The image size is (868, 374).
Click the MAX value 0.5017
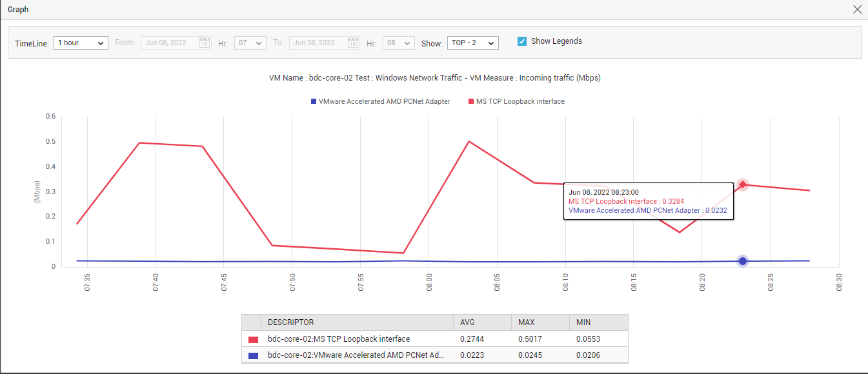click(x=529, y=339)
